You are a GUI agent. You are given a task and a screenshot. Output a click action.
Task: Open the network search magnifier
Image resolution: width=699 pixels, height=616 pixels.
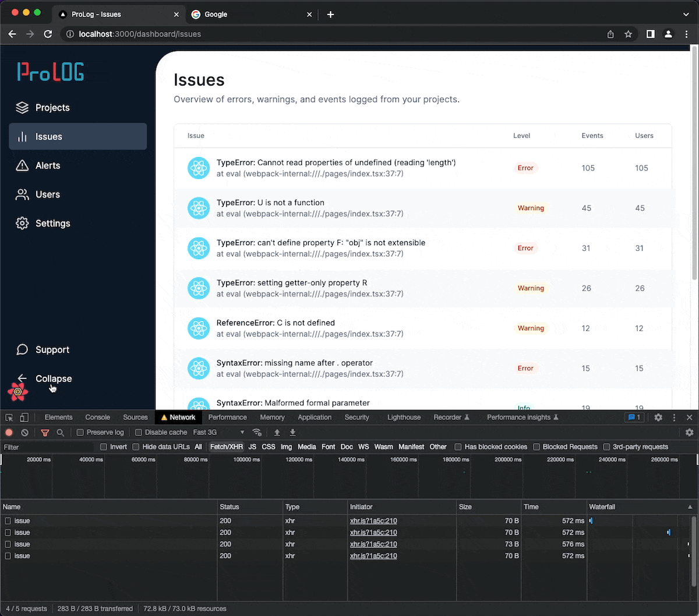pos(60,433)
